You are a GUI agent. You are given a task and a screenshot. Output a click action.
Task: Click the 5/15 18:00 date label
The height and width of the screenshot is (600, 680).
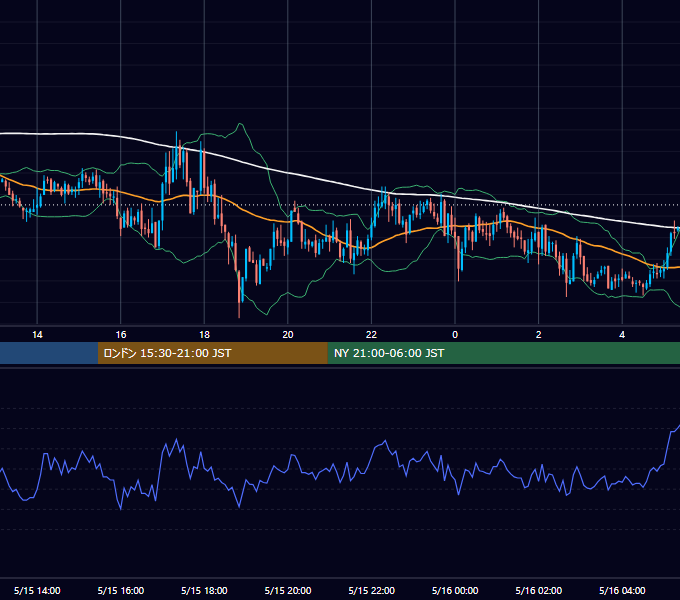pyautogui.click(x=204, y=590)
